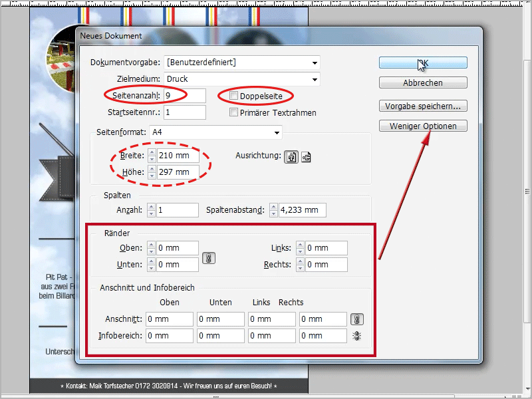
Task: Increase Ränder Links with up arrow
Action: pos(300,245)
